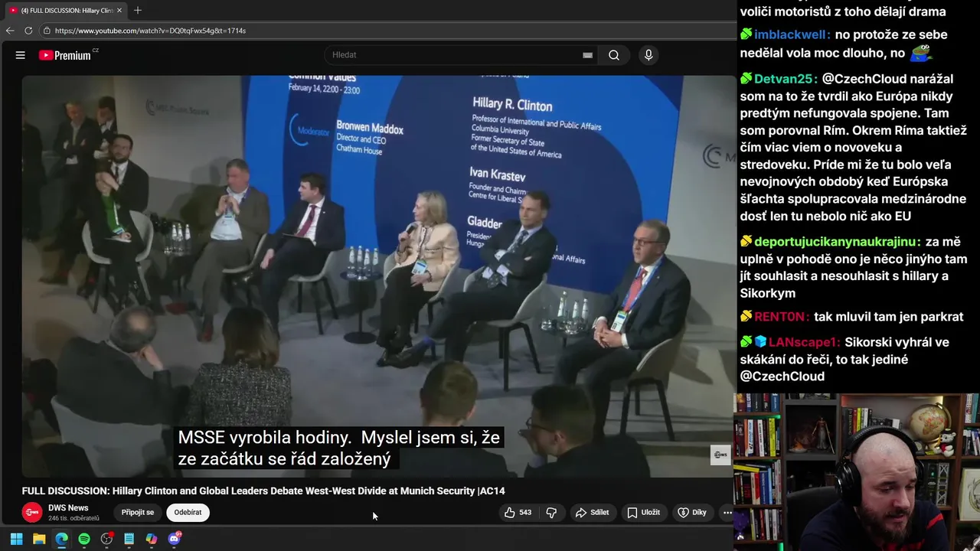Image resolution: width=980 pixels, height=551 pixels.
Task: Click the Díky thanks button
Action: tap(692, 513)
